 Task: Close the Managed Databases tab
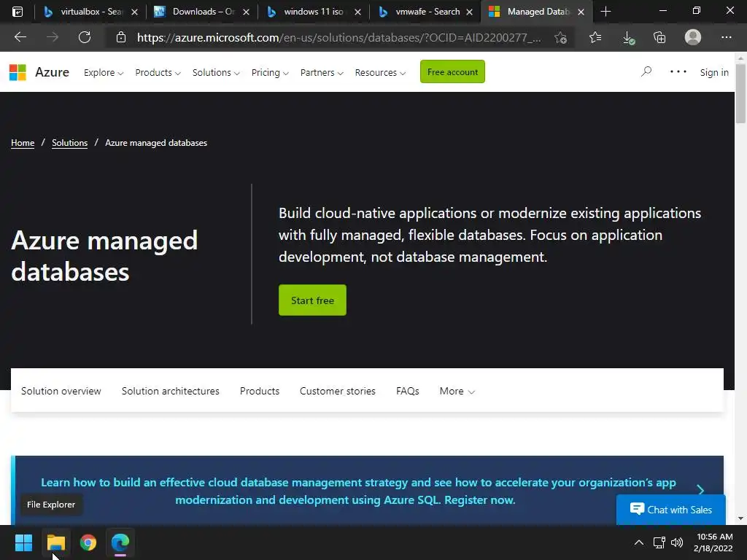pos(581,12)
